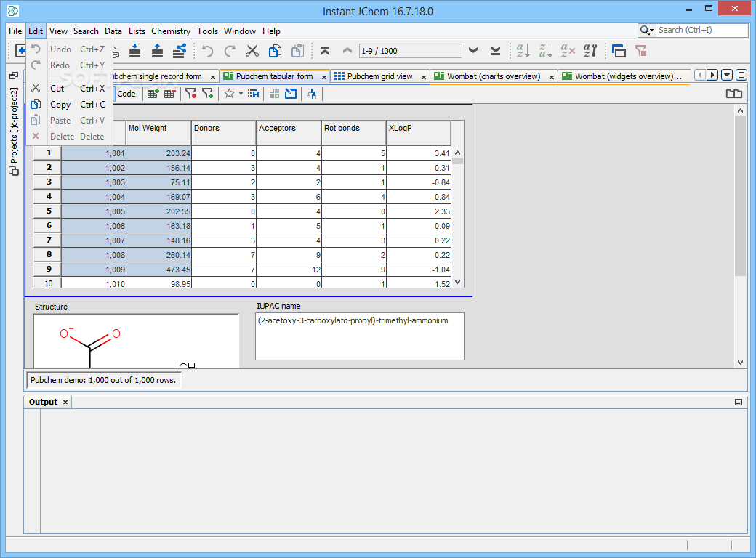The height and width of the screenshot is (558, 756).
Task: Maximize the editor window button
Action: click(741, 75)
